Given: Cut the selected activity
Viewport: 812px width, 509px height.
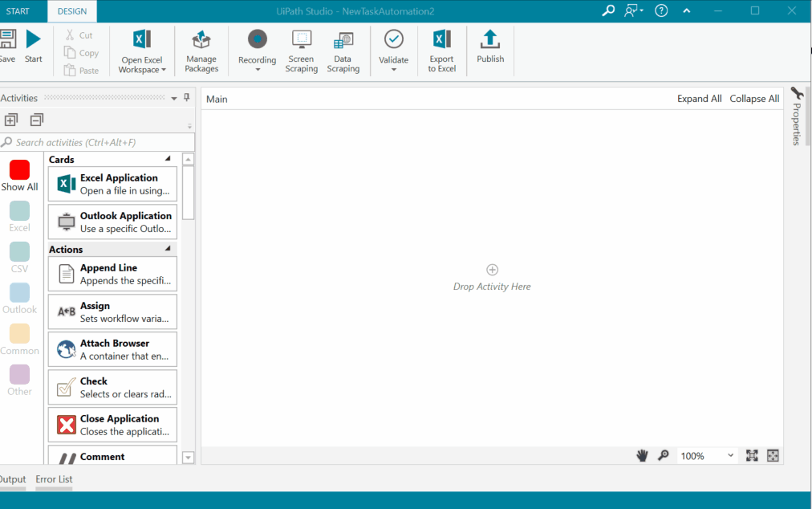Looking at the screenshot, I should click(79, 35).
